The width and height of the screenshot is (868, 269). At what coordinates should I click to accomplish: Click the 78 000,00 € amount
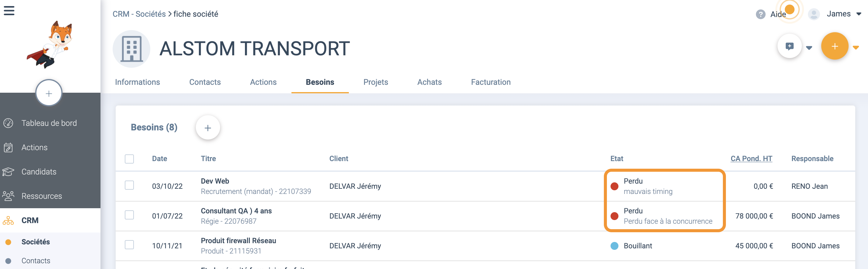click(x=754, y=216)
